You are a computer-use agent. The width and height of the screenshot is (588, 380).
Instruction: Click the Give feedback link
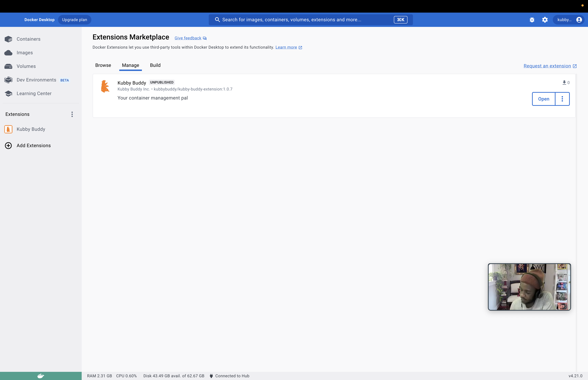point(188,38)
